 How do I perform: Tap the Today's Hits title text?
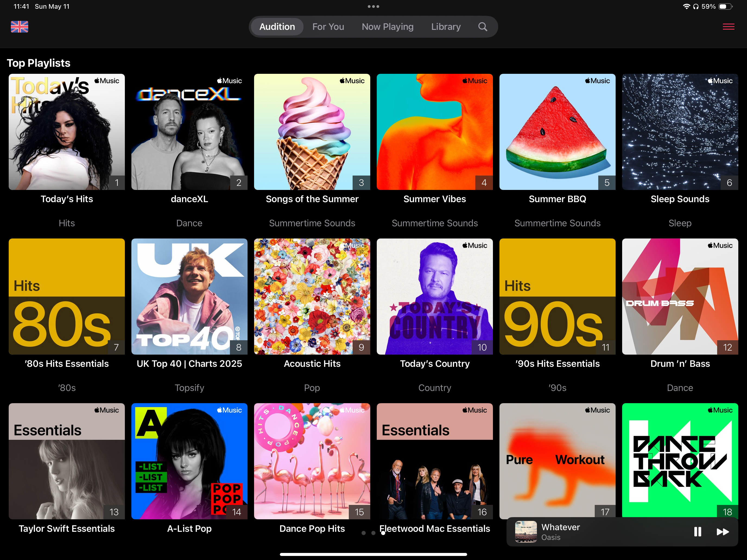pyautogui.click(x=67, y=199)
